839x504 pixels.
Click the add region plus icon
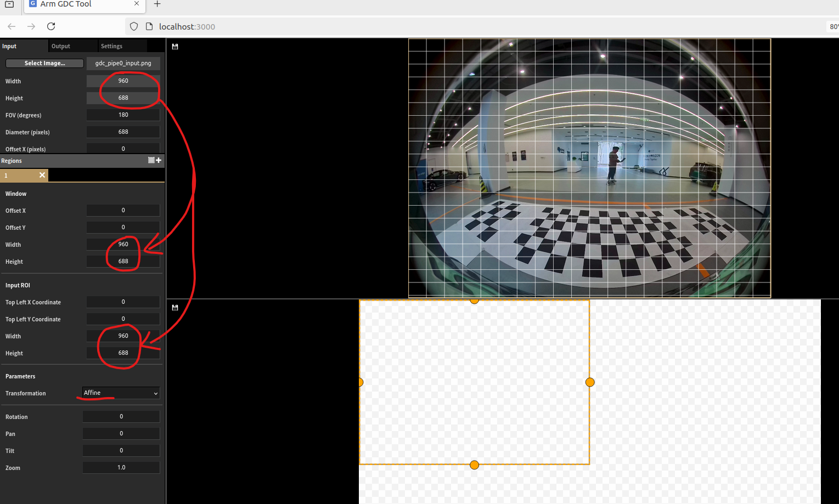coord(159,160)
